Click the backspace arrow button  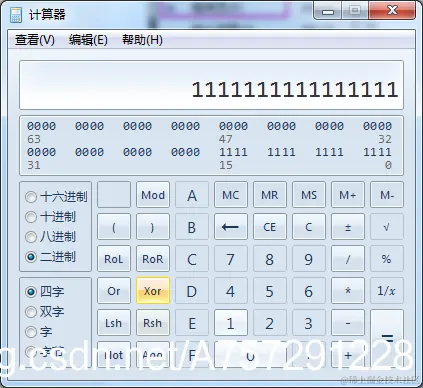click(231, 227)
